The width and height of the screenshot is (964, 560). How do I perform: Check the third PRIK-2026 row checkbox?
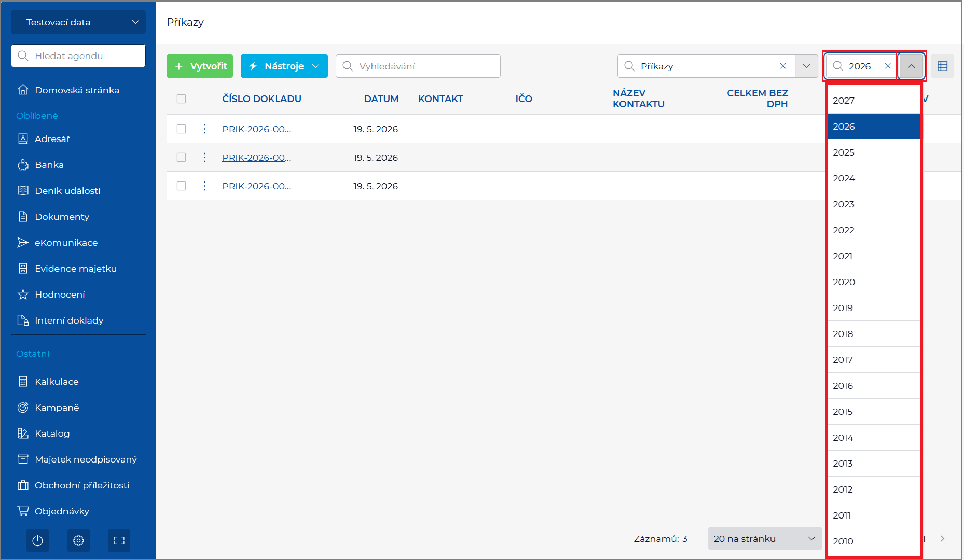(x=181, y=186)
